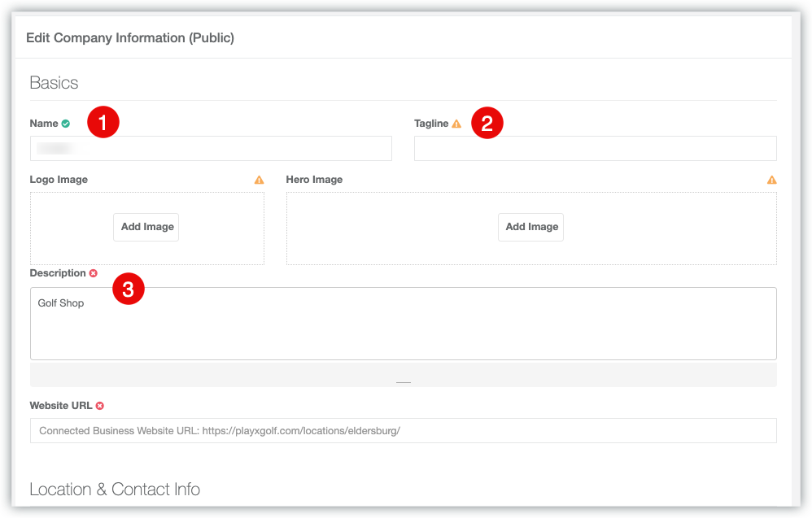Click the red number 2 marker
This screenshot has width=812, height=518.
[x=487, y=124]
